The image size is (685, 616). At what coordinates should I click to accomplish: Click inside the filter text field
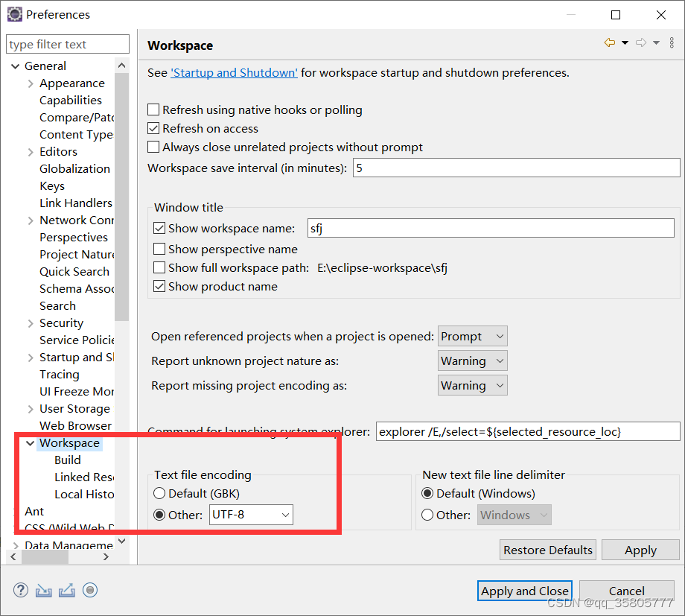tap(67, 44)
